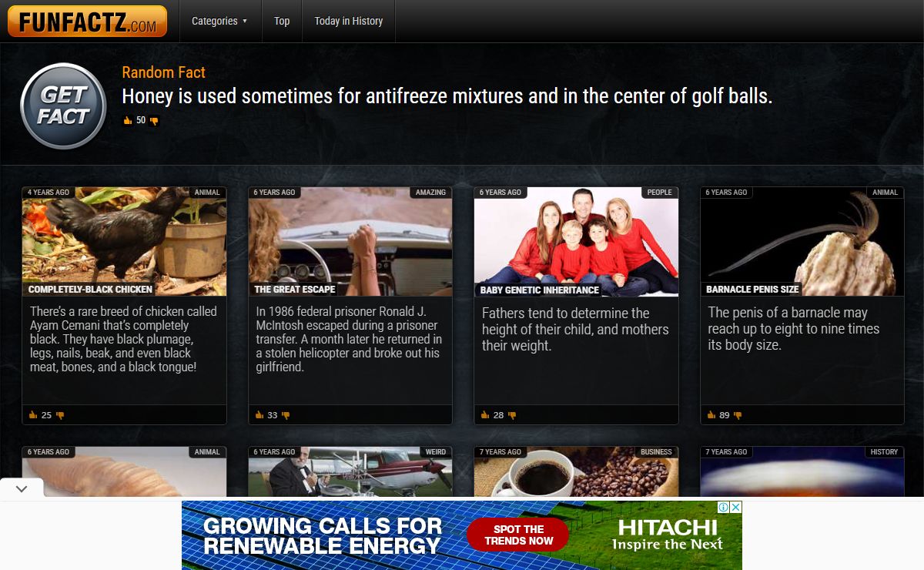The width and height of the screenshot is (924, 570).
Task: Collapse the bottom ad with chevron
Action: click(x=22, y=488)
